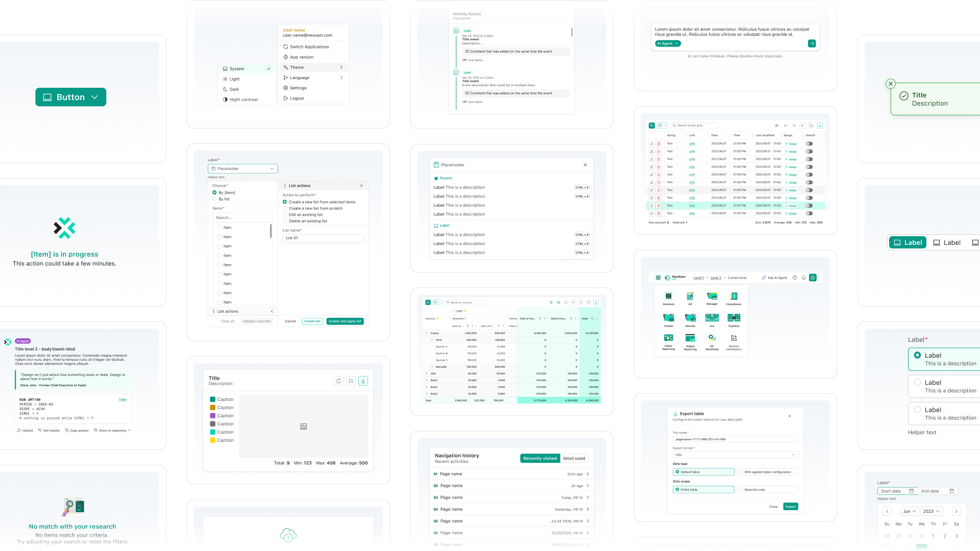Launch the Arc app icon
The height and width of the screenshot is (551, 980).
[x=712, y=318]
